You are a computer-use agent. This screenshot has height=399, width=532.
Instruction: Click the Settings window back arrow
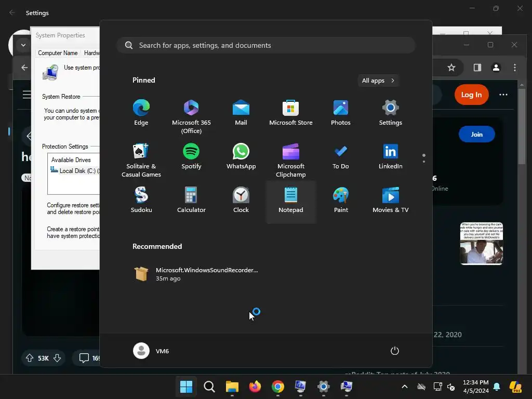(12, 12)
